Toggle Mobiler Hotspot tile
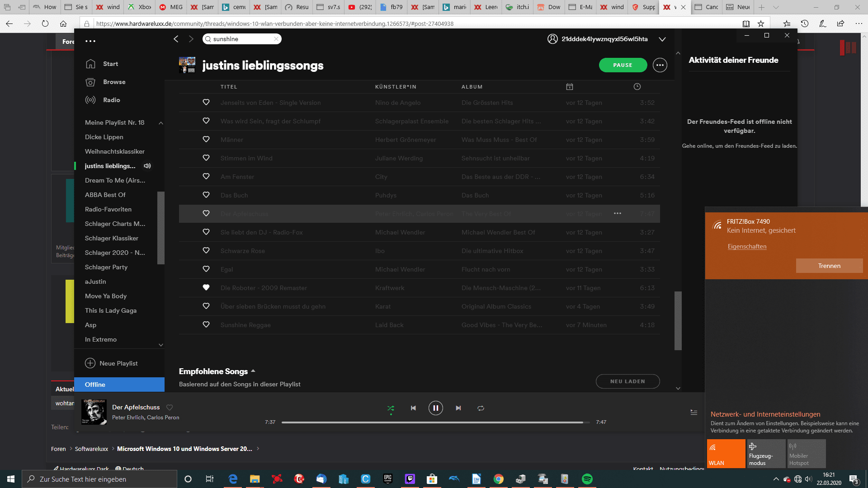Screen dimensions: 868x488 [807, 454]
